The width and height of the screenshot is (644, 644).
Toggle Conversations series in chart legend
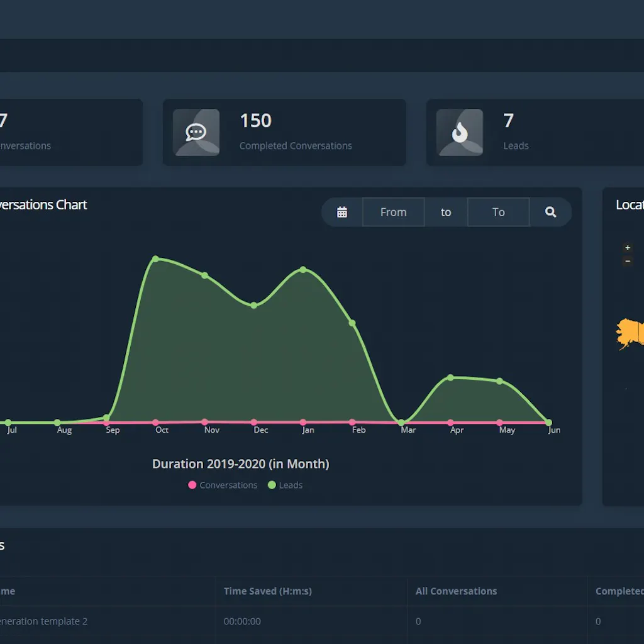[x=223, y=486]
